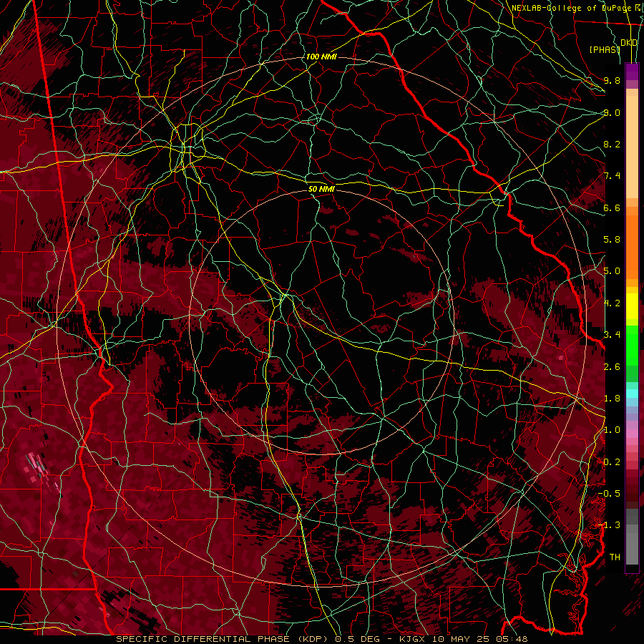Select the -0.5 value on the color scale
The height and width of the screenshot is (644, 644).
coord(609,494)
